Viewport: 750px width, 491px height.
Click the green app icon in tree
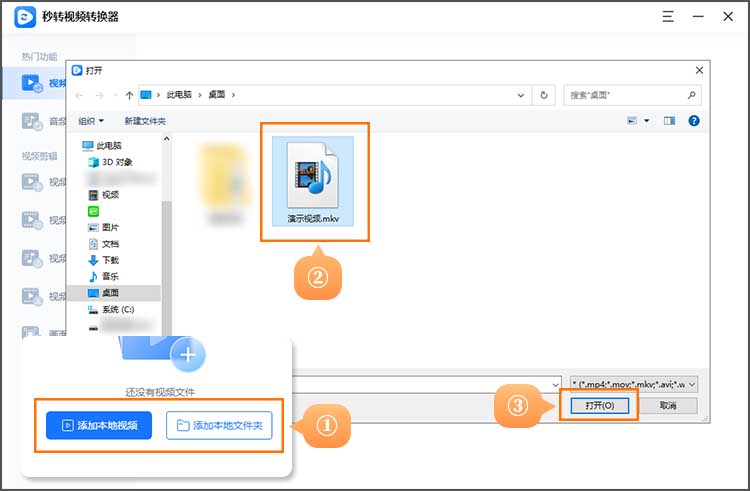(93, 211)
